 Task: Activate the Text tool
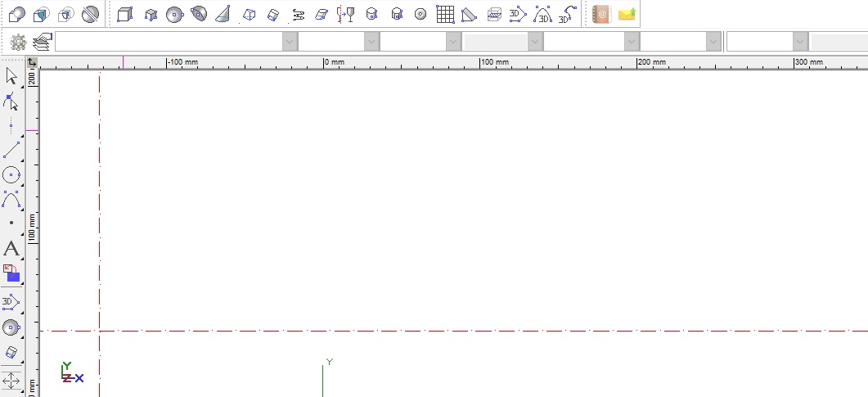[11, 249]
